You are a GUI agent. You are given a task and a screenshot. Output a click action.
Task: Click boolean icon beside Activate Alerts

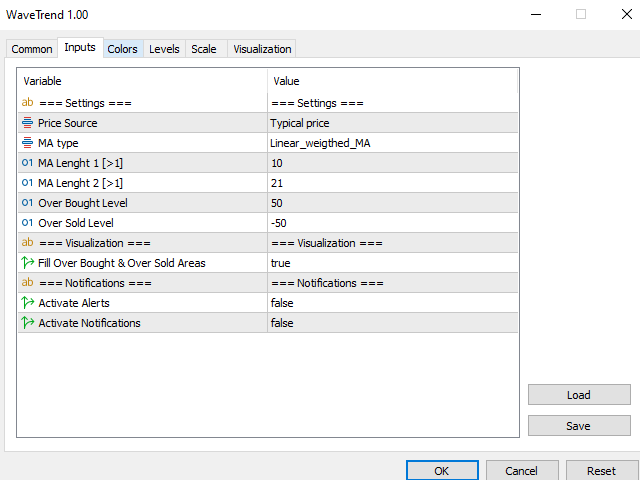pos(28,302)
